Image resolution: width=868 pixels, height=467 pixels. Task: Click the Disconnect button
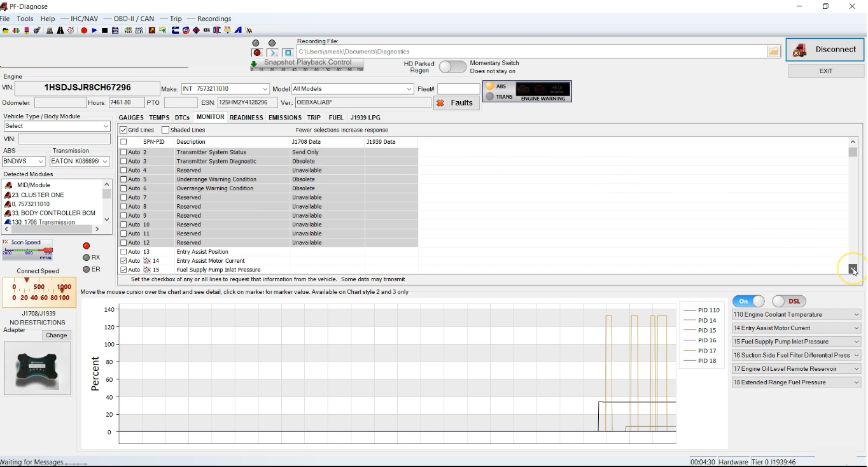tap(825, 50)
